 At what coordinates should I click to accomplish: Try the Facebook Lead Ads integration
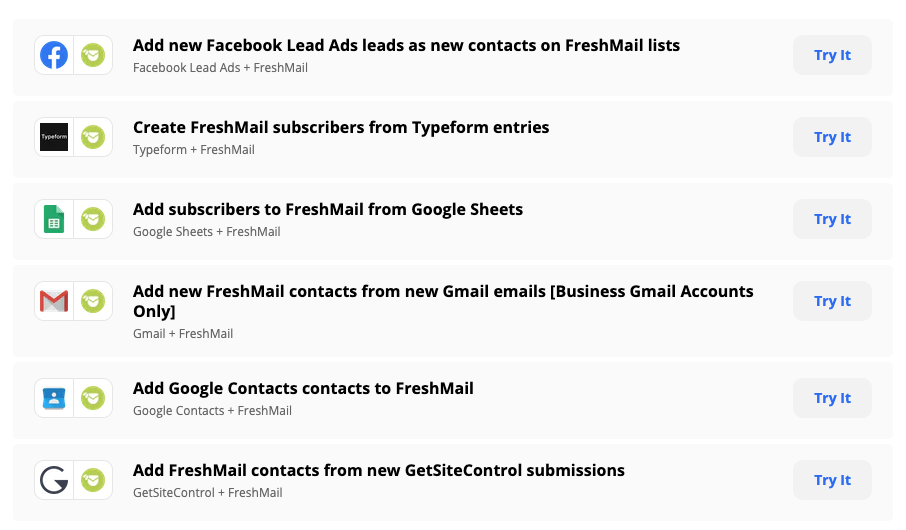(832, 55)
